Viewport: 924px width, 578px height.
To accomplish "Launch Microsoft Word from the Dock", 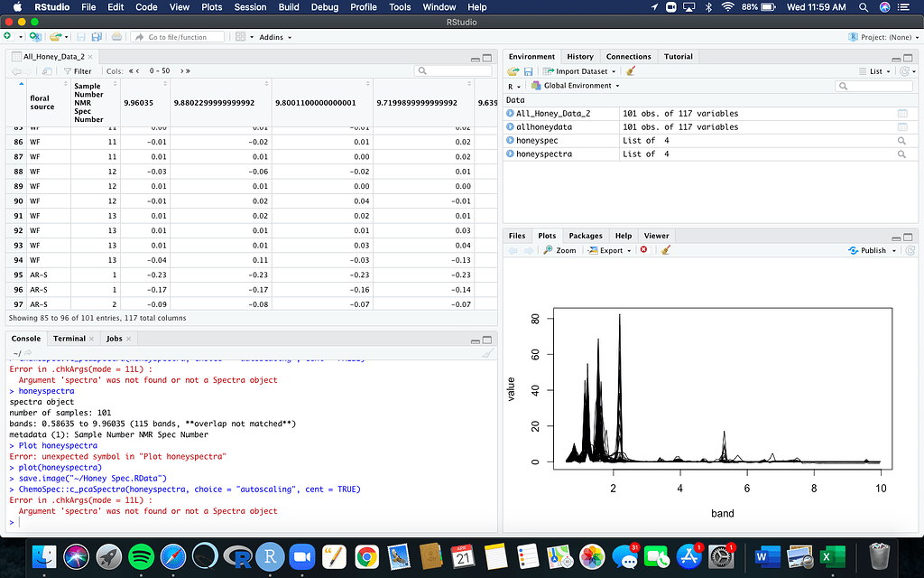I will click(x=767, y=556).
